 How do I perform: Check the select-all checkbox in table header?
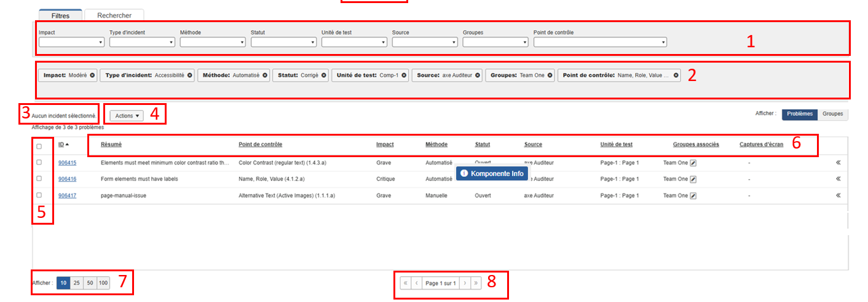tap(39, 146)
